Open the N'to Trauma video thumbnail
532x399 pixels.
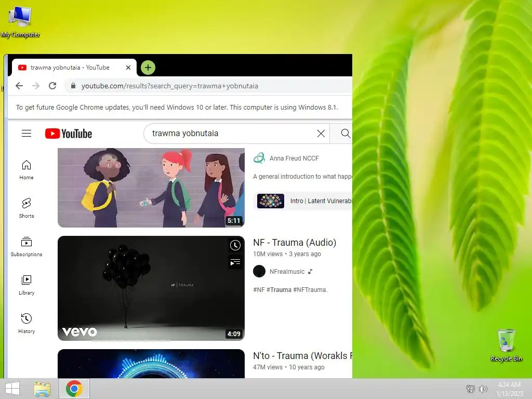pyautogui.click(x=151, y=363)
